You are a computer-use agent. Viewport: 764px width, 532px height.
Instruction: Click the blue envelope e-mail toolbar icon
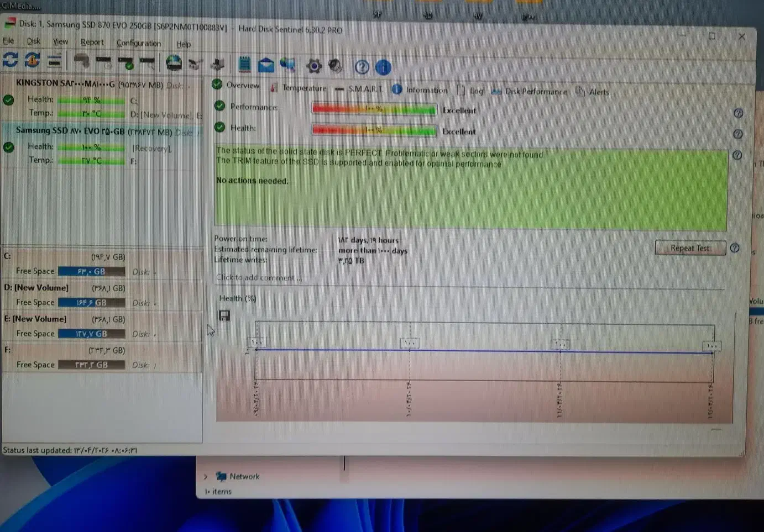[x=266, y=65]
